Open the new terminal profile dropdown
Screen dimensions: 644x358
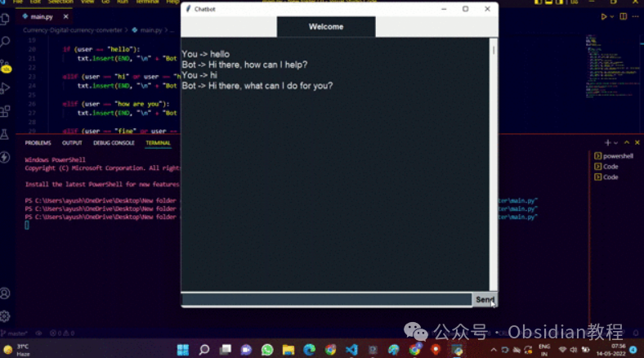point(615,143)
